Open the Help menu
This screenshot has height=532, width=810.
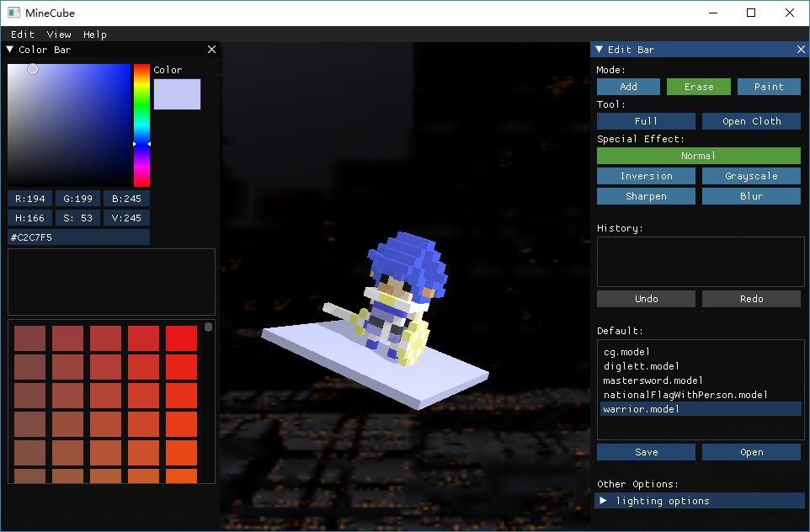pos(94,34)
